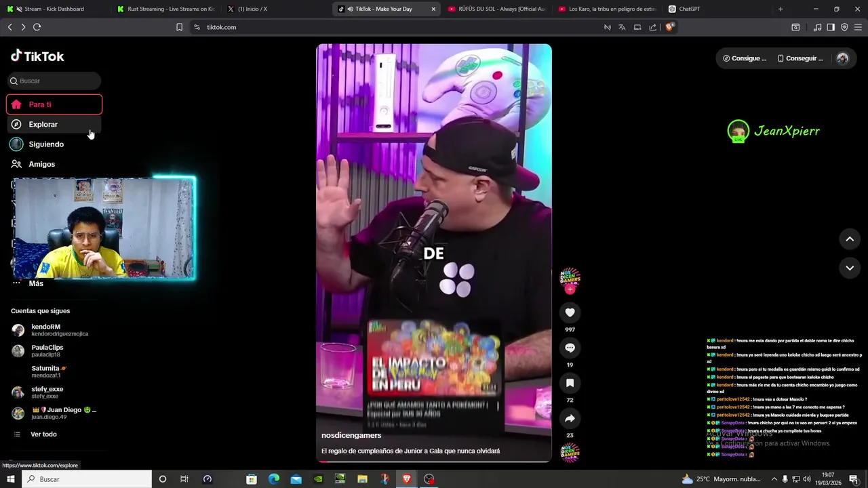Open Task View on taskbar
The image size is (868, 488).
(184, 479)
